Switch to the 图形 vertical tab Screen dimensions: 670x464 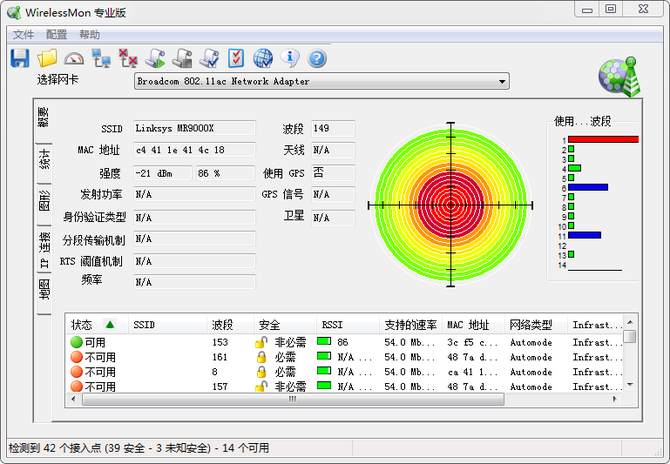tap(45, 204)
